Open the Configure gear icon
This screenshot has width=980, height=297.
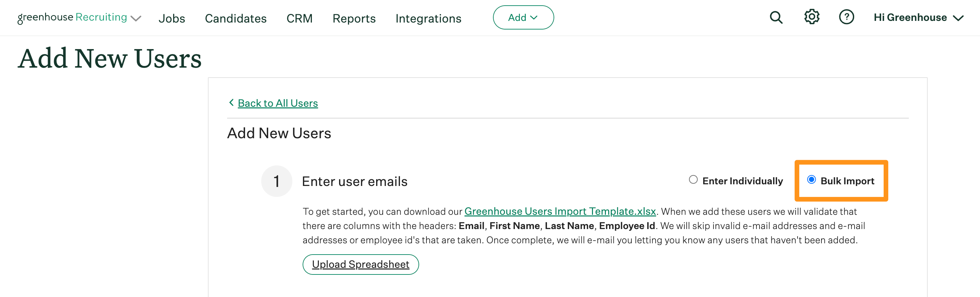click(x=811, y=17)
